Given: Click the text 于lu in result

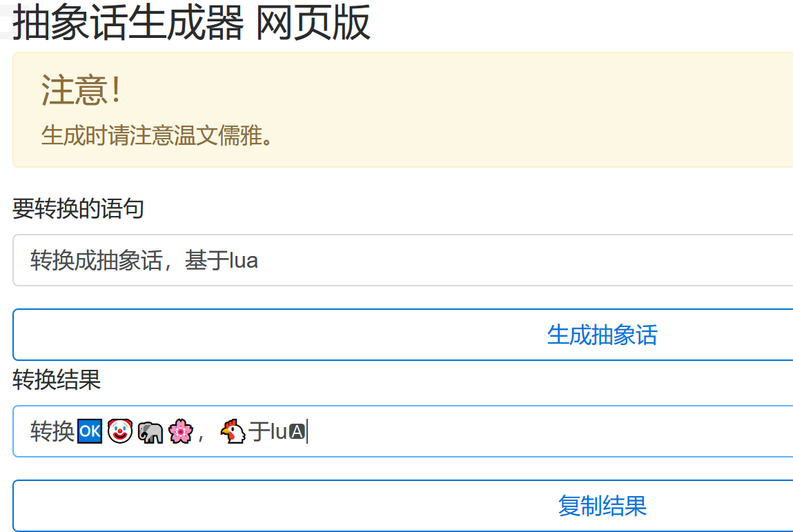Looking at the screenshot, I should click(268, 432).
